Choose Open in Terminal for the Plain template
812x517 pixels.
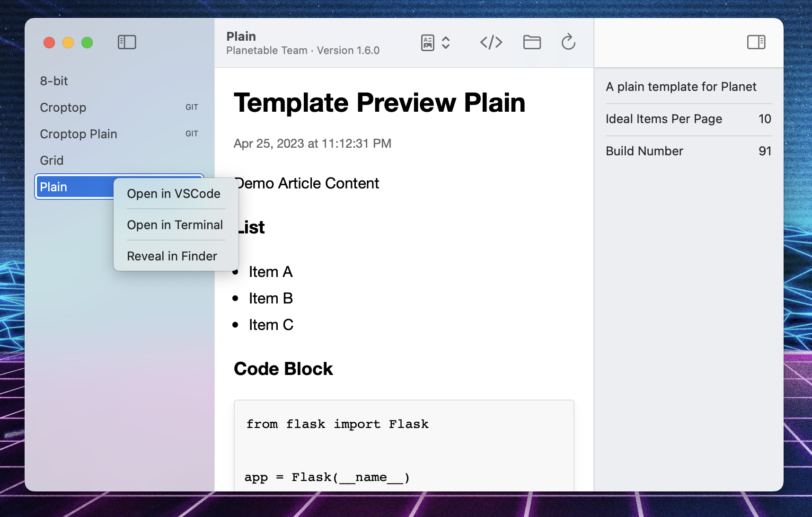(x=175, y=224)
